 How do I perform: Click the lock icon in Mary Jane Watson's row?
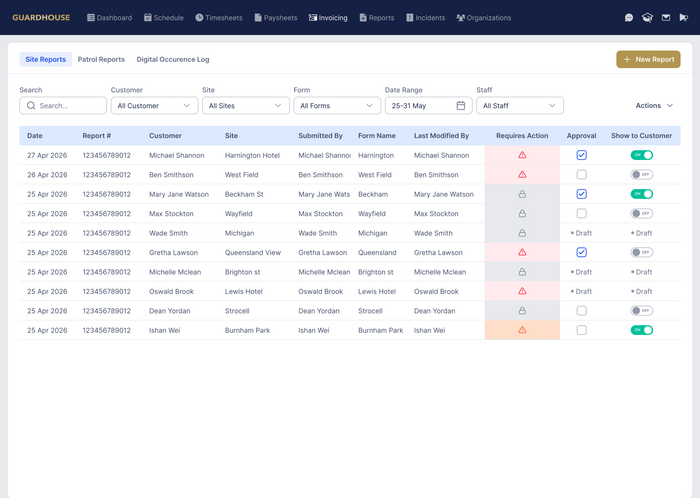(x=522, y=194)
